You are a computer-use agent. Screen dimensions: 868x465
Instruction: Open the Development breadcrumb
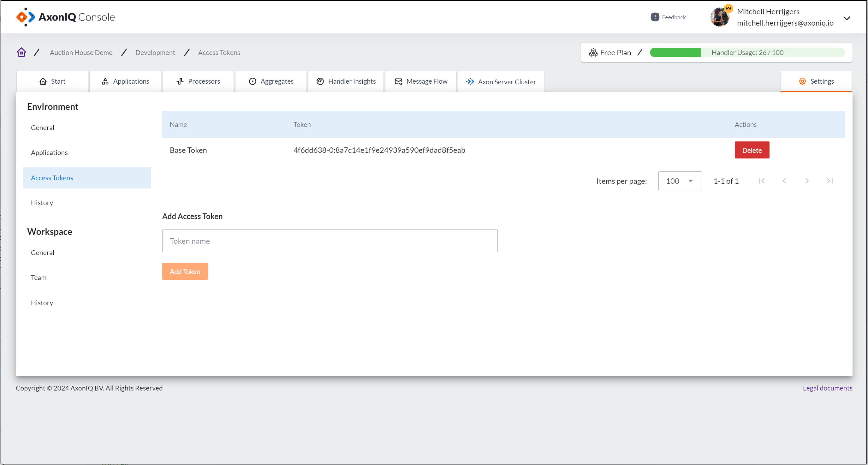pyautogui.click(x=155, y=53)
